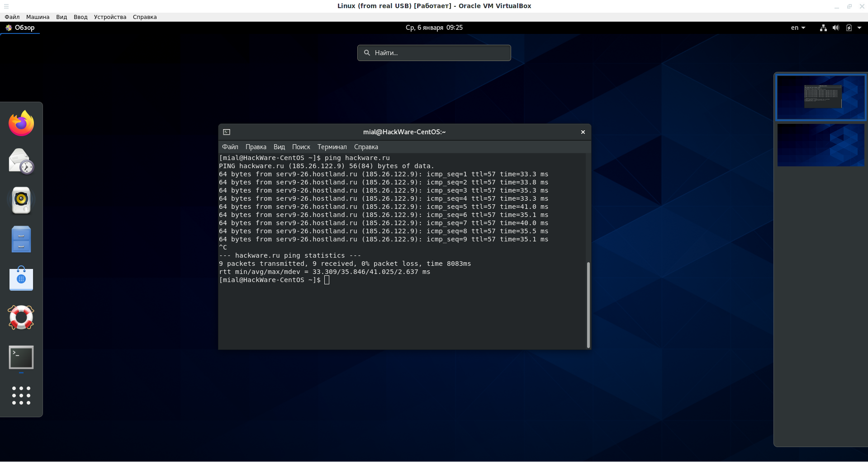Open the Терминал menu in terminal
This screenshot has height=462, width=868.
pos(332,147)
